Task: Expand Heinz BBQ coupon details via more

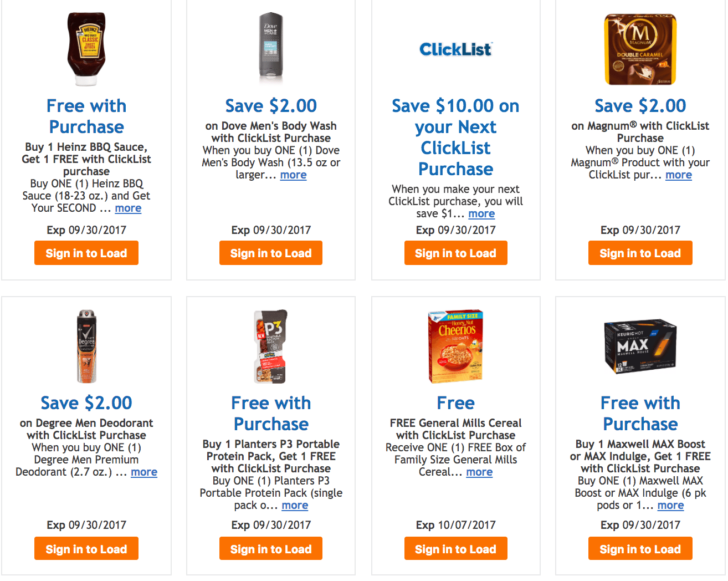Action: pyautogui.click(x=128, y=208)
